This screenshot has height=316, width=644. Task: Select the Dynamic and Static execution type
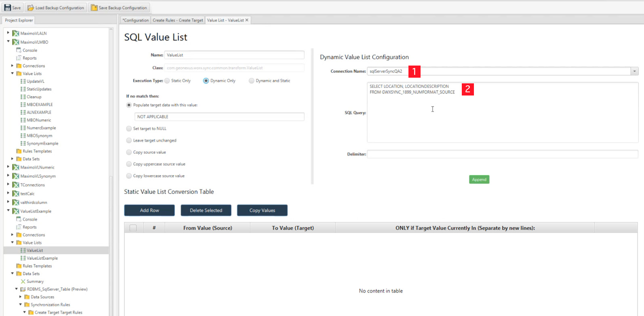(x=252, y=81)
